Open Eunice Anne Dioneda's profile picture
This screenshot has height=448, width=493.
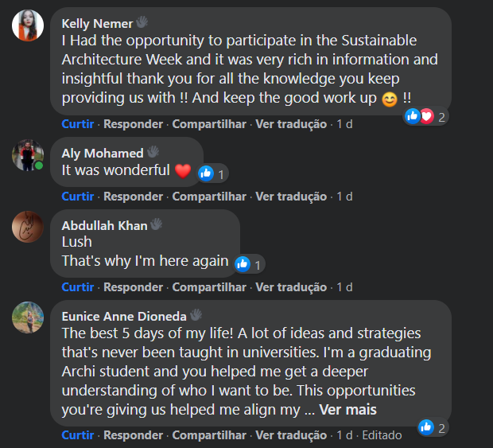pyautogui.click(x=27, y=317)
